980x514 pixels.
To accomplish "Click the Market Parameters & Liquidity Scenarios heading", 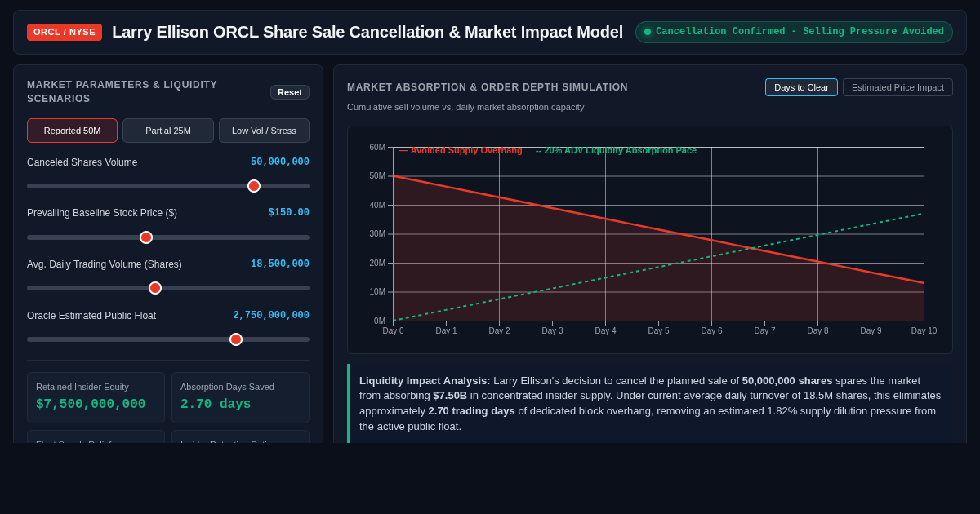I will click(x=122, y=92).
